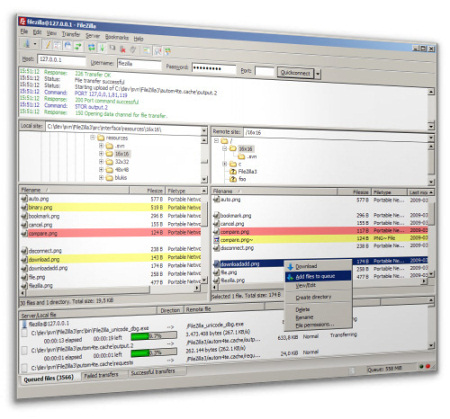Screen dimensions: 450x419
Task: Click in the Port input field
Action: click(x=265, y=72)
